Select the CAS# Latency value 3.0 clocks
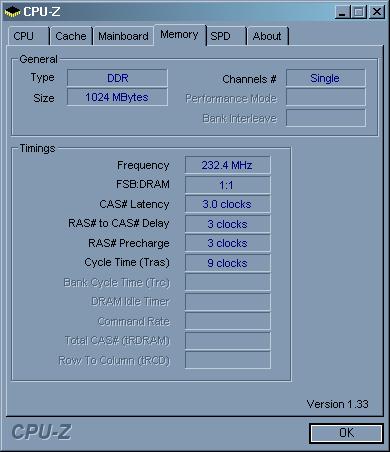This screenshot has height=452, width=390. click(x=228, y=204)
